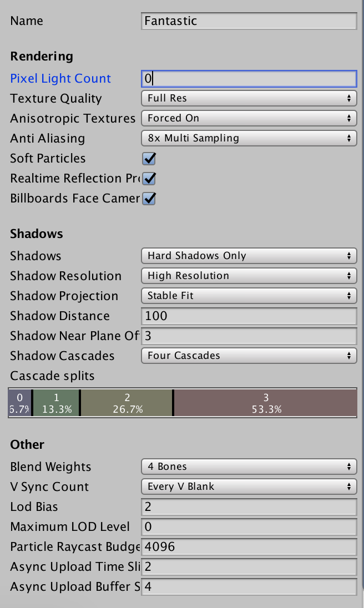Disable Realtime Reflection Probes checkbox
Screen dimensions: 364x608
[149, 179]
